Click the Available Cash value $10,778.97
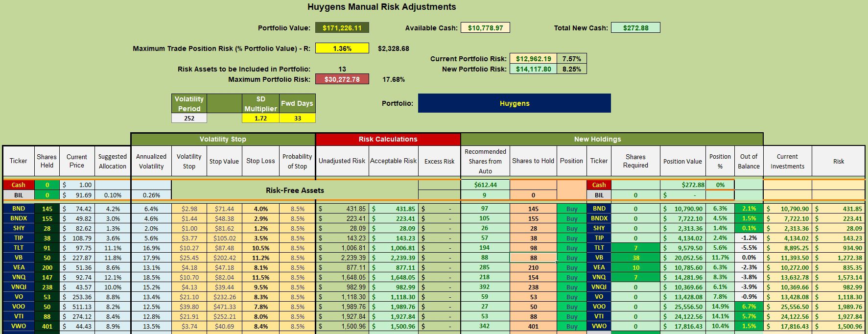Image resolution: width=868 pixels, height=334 pixels. [x=485, y=28]
